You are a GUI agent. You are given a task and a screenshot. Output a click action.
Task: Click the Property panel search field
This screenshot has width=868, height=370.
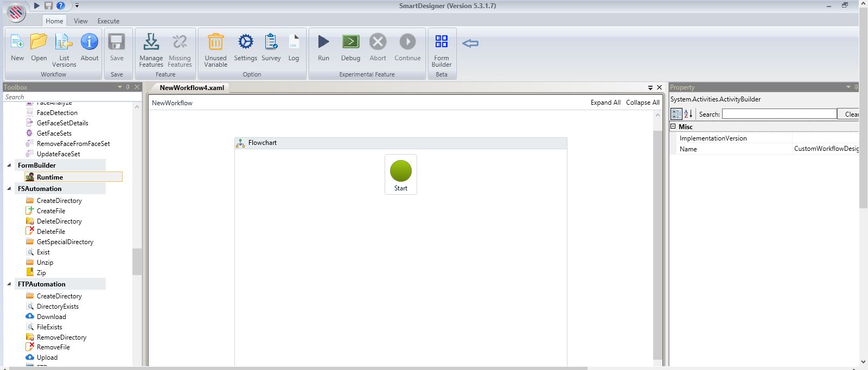(x=779, y=114)
